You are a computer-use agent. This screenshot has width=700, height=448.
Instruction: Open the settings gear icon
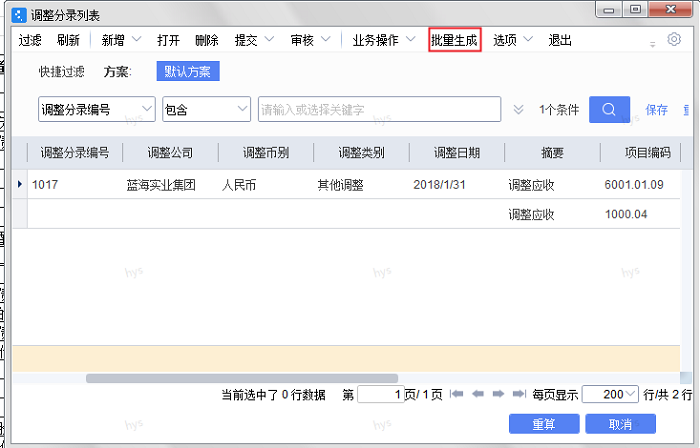click(x=674, y=40)
